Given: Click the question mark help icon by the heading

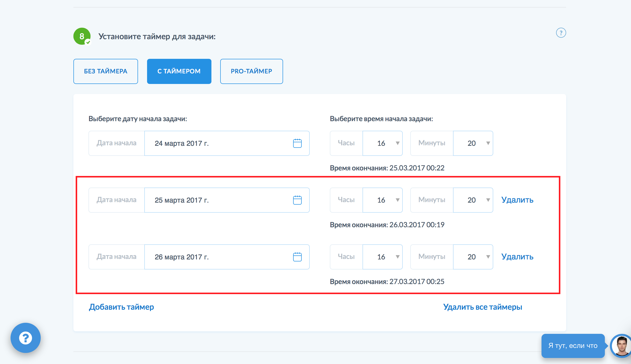Looking at the screenshot, I should coord(561,33).
